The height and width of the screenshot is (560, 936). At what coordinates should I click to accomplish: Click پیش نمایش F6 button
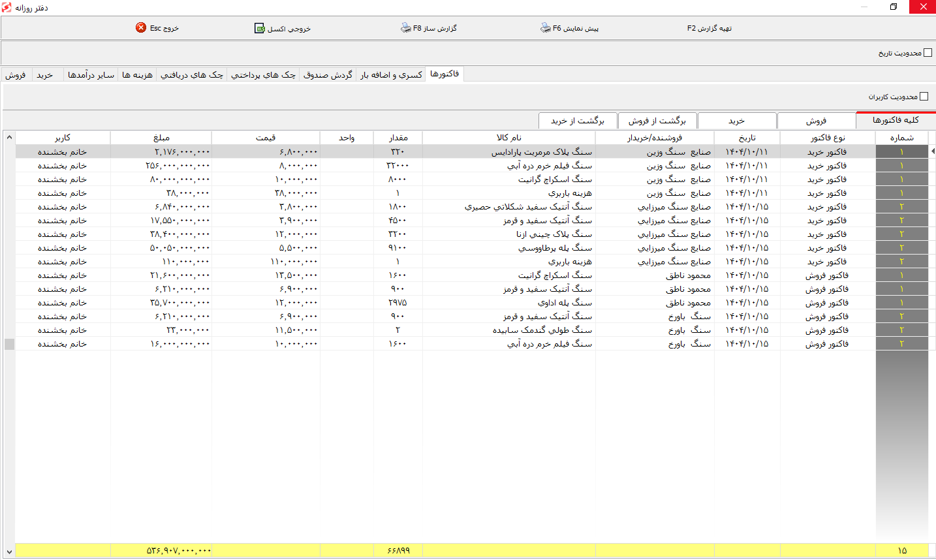coord(569,28)
